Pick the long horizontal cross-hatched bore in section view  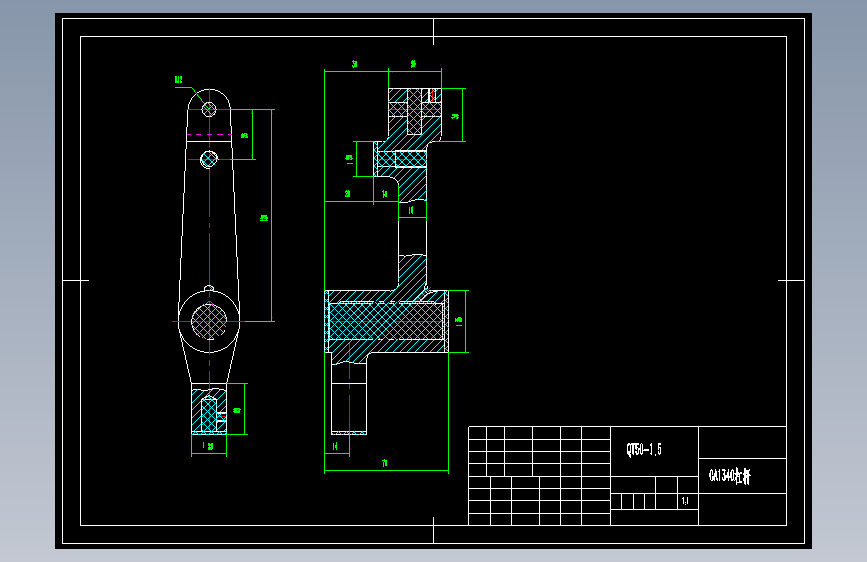tap(387, 321)
